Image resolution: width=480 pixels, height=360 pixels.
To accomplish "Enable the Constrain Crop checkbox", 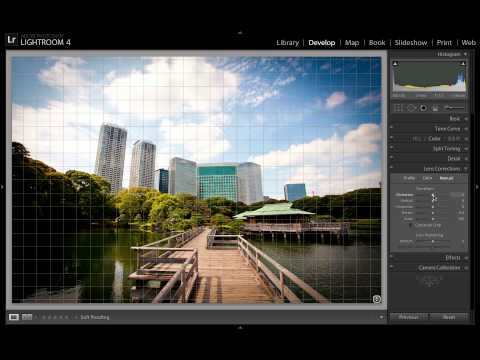I will click(410, 225).
